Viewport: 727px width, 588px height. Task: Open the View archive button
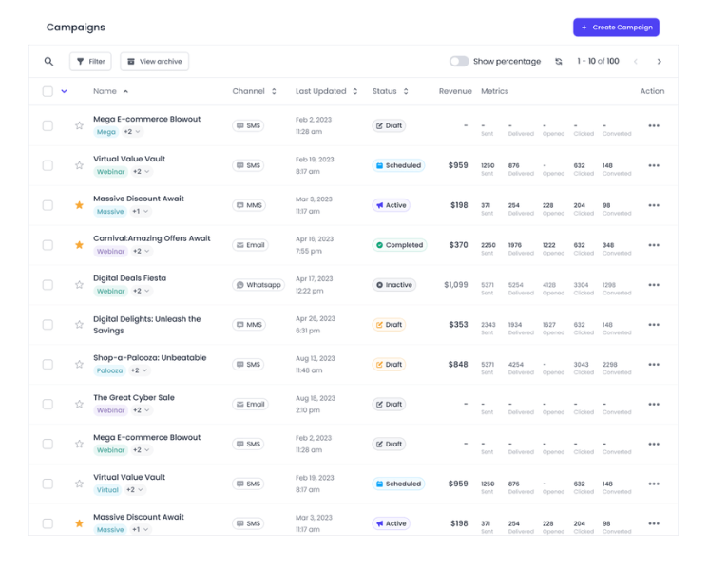[154, 62]
